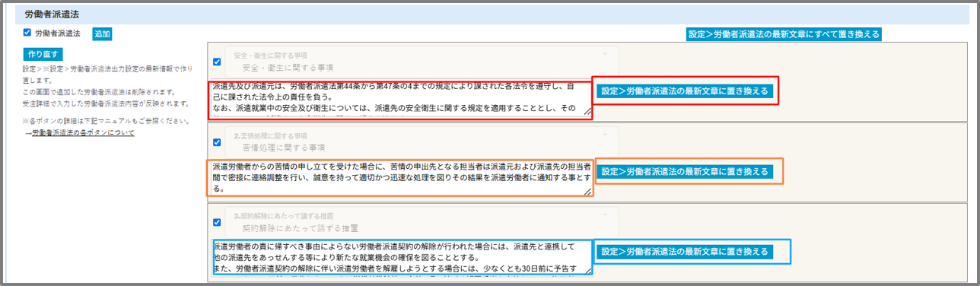Click note ※各ボタンの詳細は下記マニュアルもご参照ください

(x=107, y=121)
